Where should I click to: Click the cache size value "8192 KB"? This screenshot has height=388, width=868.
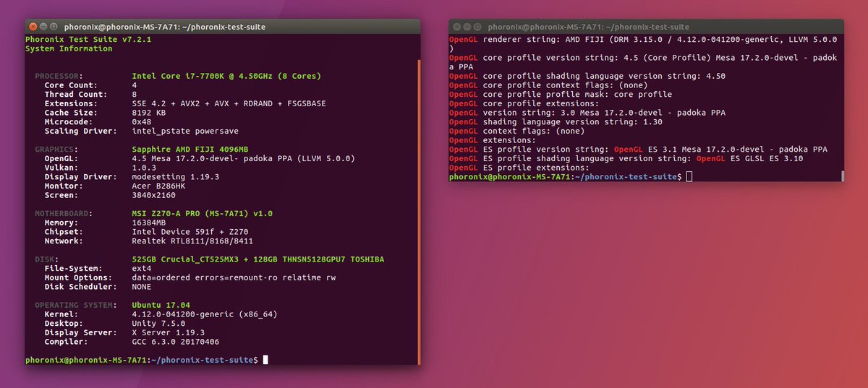point(148,113)
